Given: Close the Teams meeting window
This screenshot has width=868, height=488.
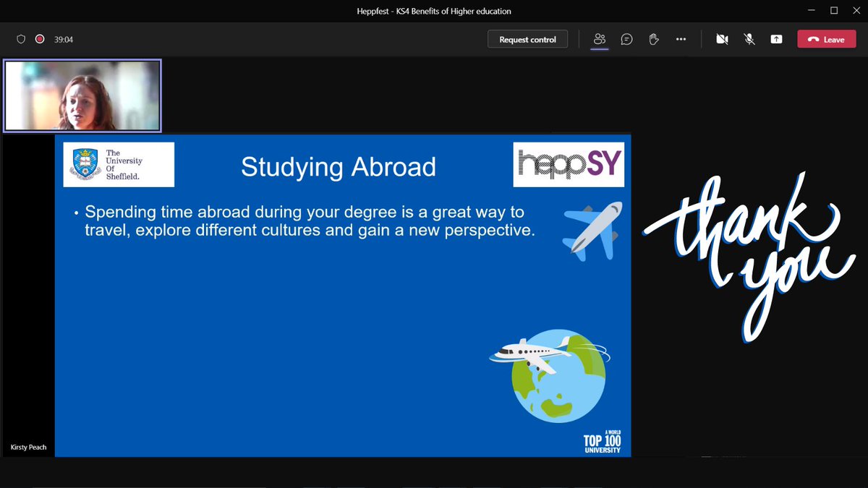Looking at the screenshot, I should (x=857, y=10).
